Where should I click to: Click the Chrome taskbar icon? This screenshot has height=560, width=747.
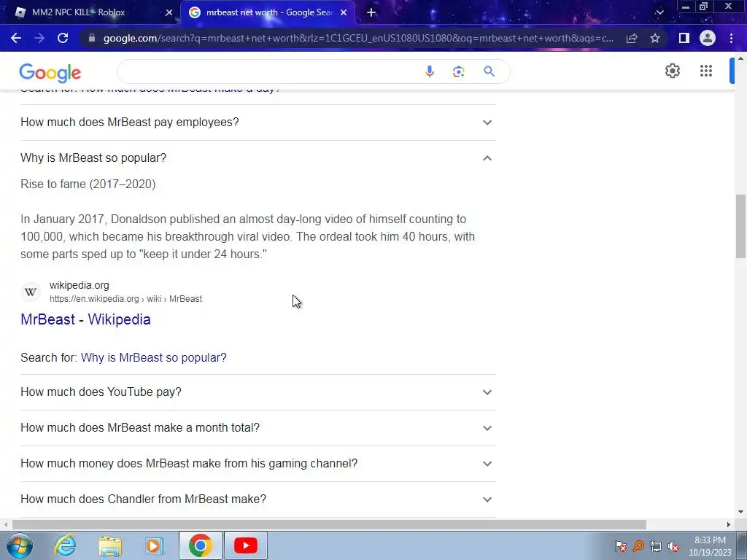(200, 545)
